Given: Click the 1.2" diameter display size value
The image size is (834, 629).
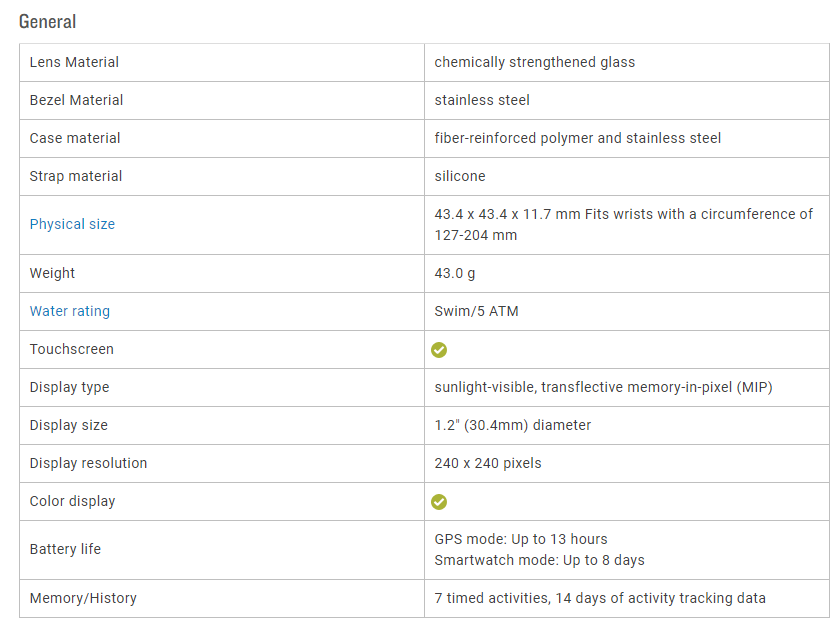Looking at the screenshot, I should click(512, 425).
